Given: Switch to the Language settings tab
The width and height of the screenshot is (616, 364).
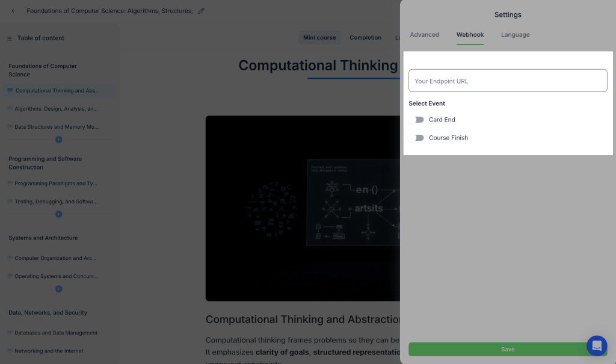Looking at the screenshot, I should click(515, 35).
